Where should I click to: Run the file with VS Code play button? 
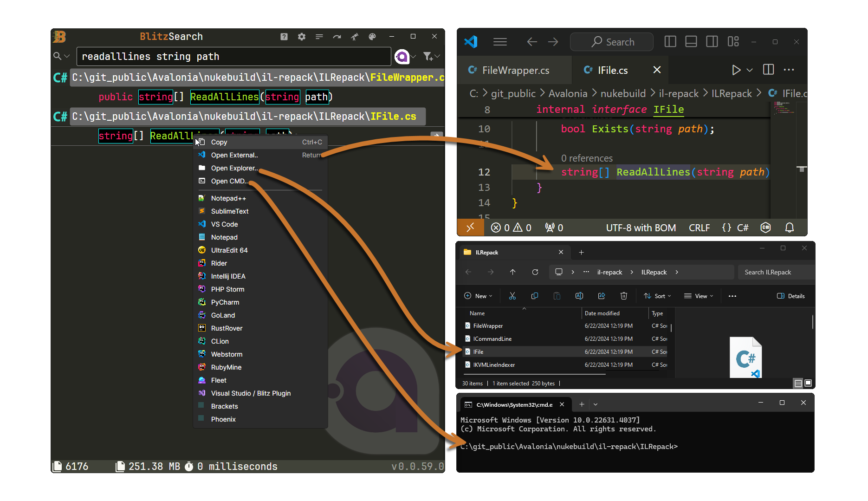(736, 70)
